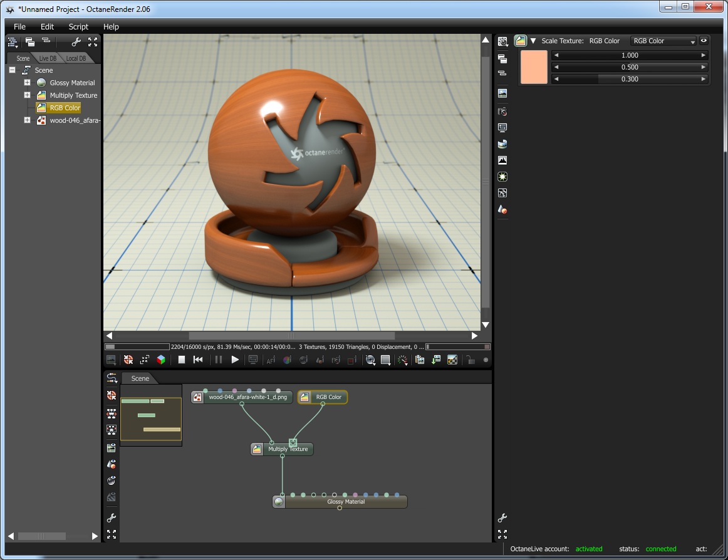Click the recenter icon in node graph sidebar

[x=112, y=395]
